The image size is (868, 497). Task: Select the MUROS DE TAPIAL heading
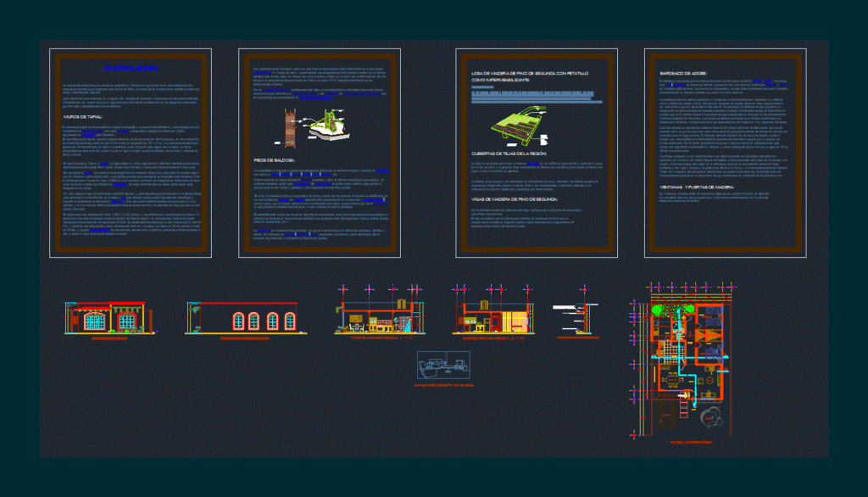tap(82, 117)
